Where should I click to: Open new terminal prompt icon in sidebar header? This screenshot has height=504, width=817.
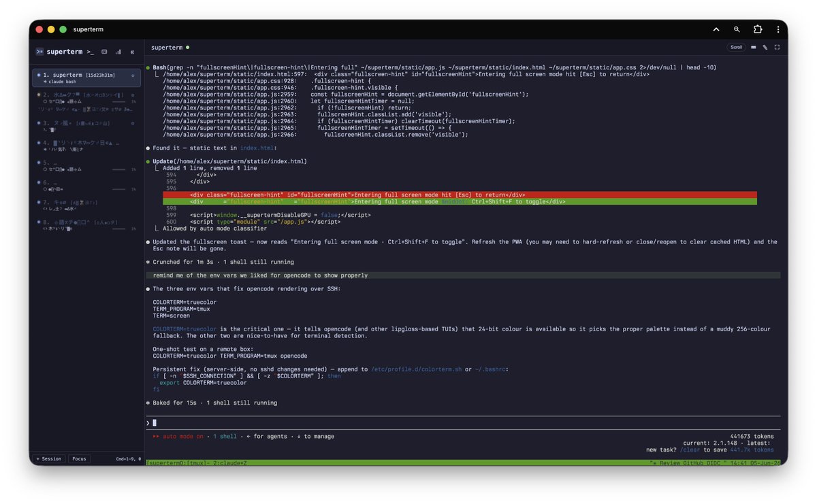point(91,52)
